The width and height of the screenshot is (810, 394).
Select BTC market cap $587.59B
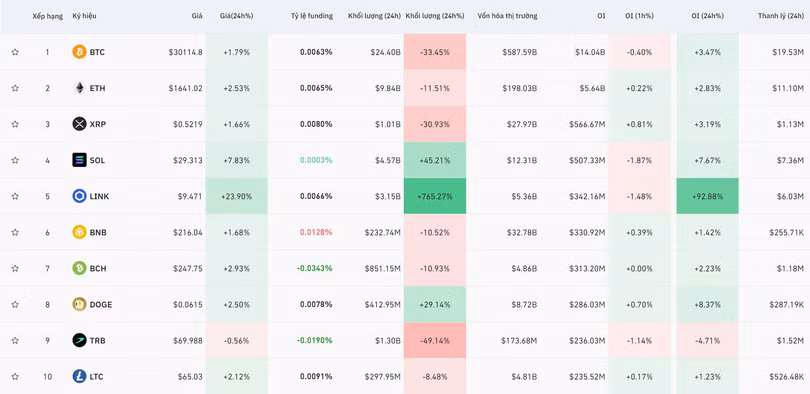520,52
